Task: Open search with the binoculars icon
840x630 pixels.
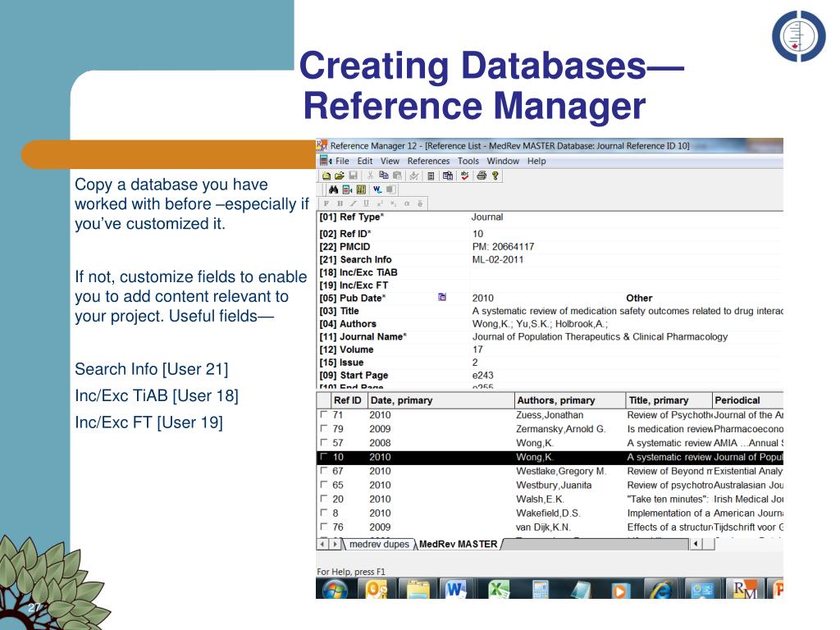Action: point(333,189)
